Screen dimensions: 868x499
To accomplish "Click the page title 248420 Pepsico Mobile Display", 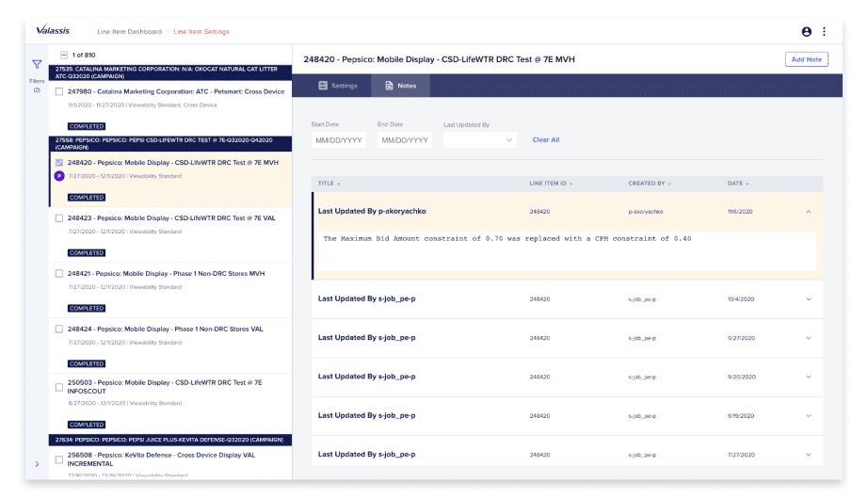I will pyautogui.click(x=439, y=59).
